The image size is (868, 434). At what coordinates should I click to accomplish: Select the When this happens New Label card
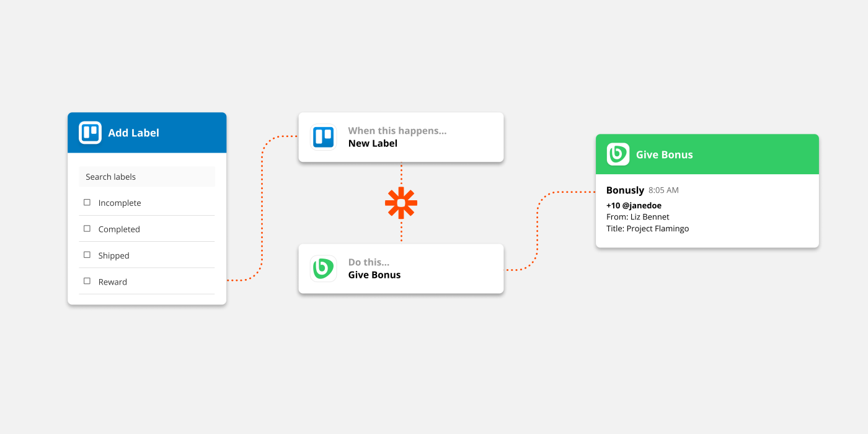point(401,137)
